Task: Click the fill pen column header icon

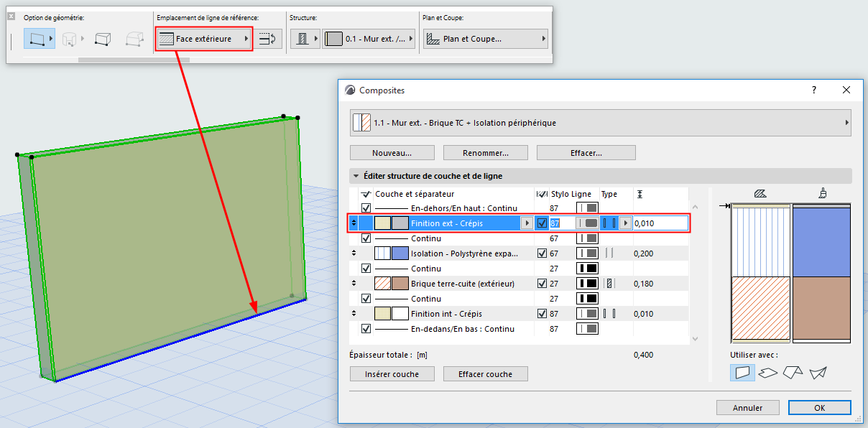Action: 542,194
